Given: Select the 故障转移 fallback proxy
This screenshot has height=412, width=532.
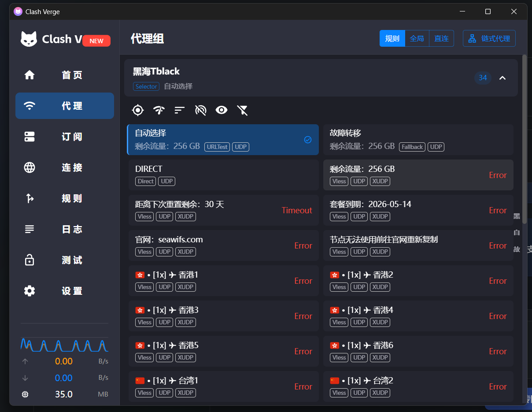Looking at the screenshot, I should 418,139.
